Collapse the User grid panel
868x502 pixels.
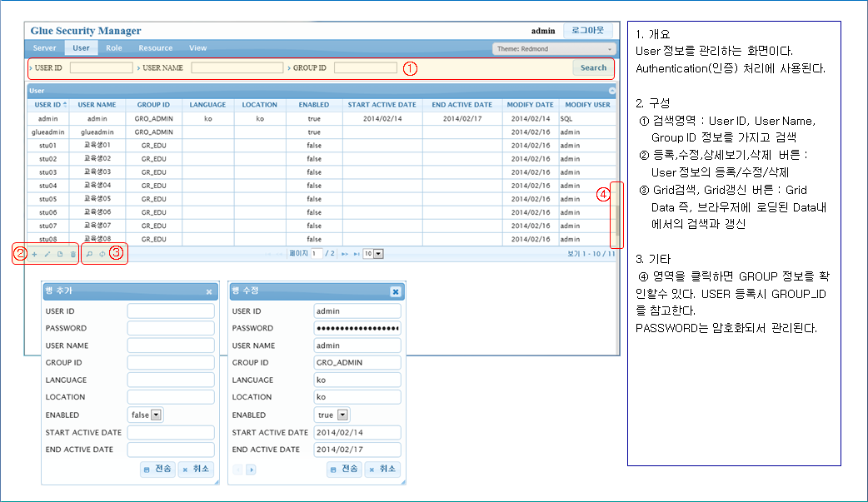(612, 90)
